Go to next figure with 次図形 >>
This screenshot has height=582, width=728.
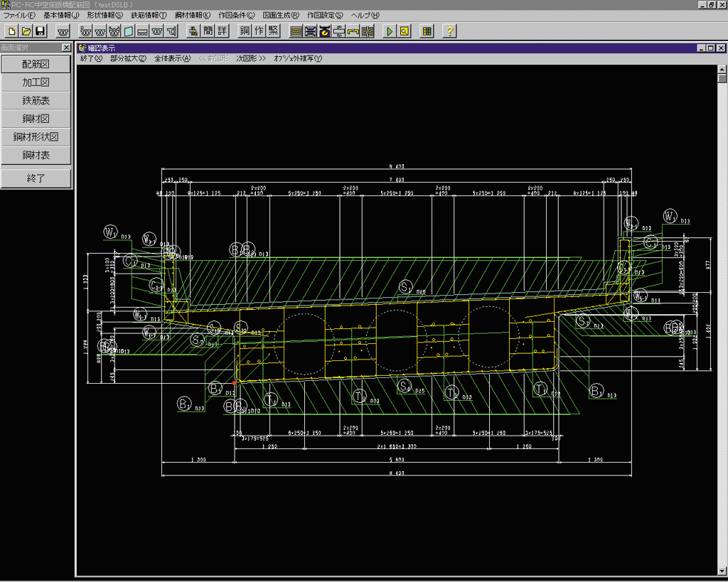[250, 58]
